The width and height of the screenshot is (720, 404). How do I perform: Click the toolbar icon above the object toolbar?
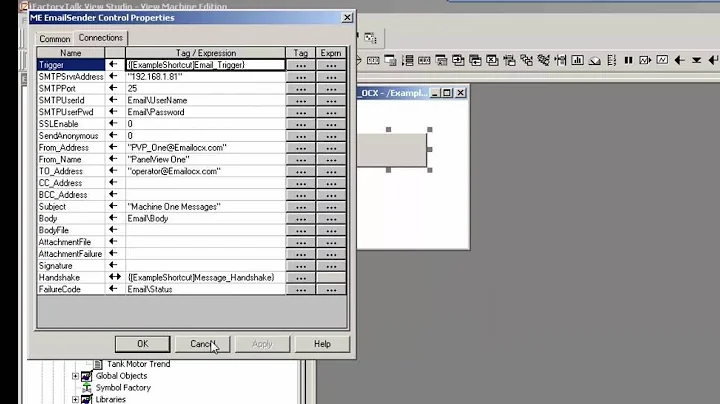[371, 38]
